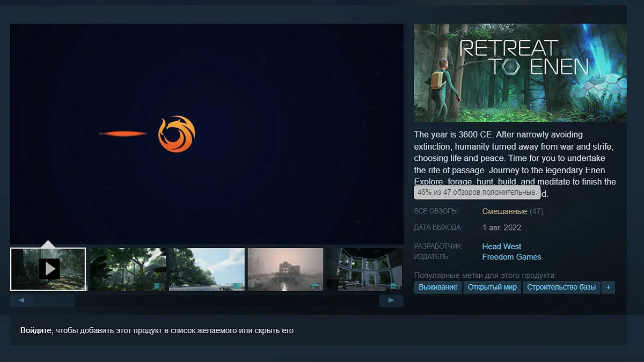Click the phoenix logo in the video player

177,134
